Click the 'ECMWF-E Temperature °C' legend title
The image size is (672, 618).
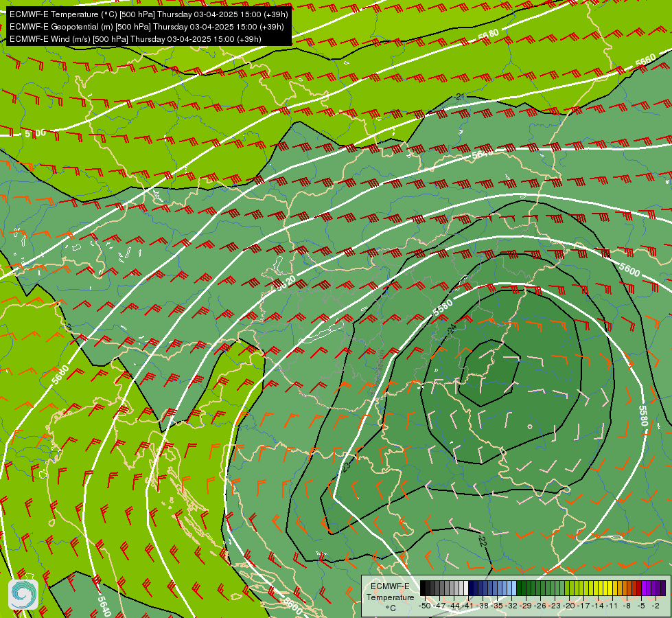point(390,597)
